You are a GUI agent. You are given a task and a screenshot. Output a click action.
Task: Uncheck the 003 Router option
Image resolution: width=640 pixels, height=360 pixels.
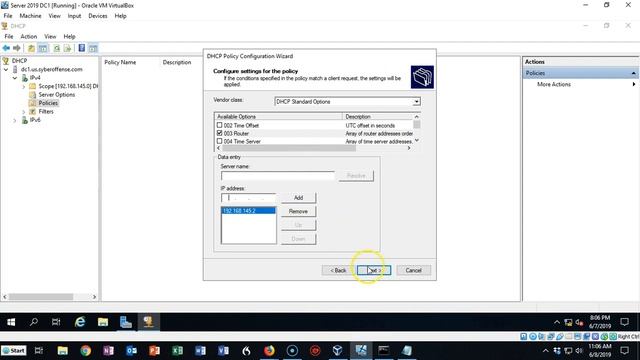(x=220, y=133)
